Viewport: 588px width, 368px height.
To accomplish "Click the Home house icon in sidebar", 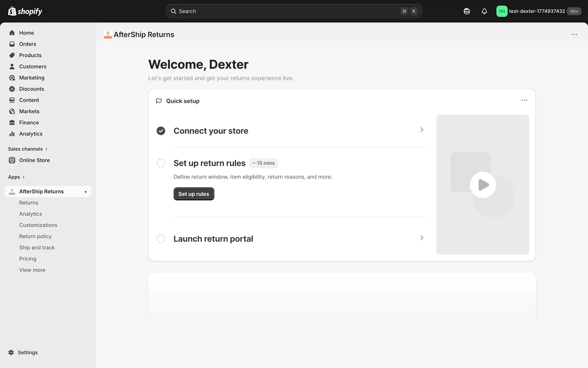I will click(12, 33).
